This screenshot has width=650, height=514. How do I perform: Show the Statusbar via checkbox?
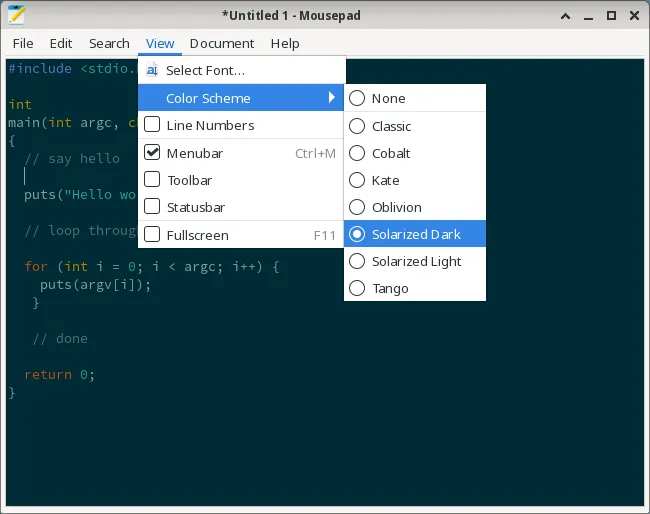[x=152, y=207]
